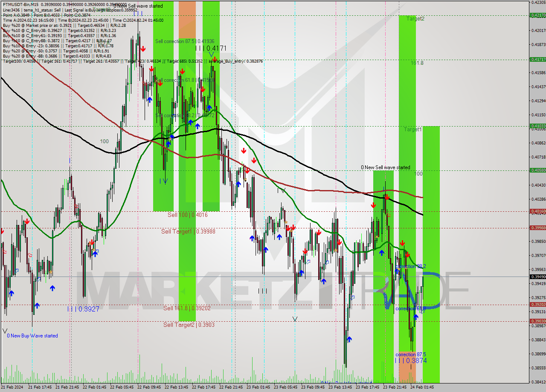Click the green 0.40580 price tag

click(x=537, y=170)
